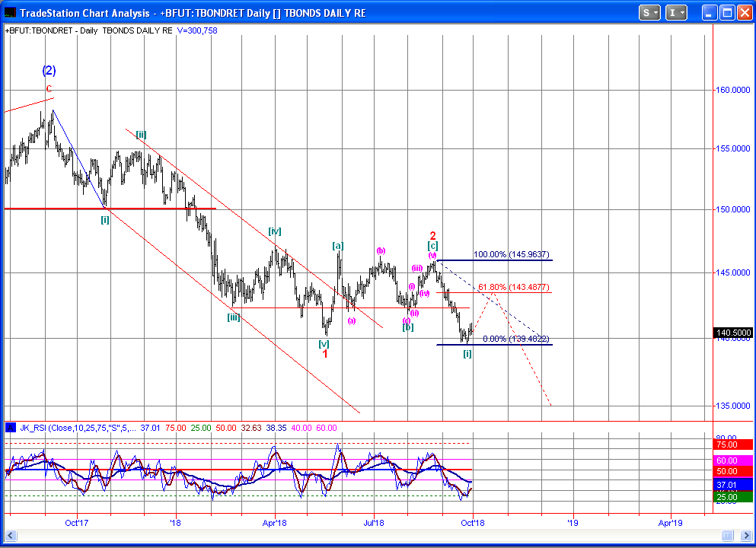Select the [c] wave label

coord(432,246)
